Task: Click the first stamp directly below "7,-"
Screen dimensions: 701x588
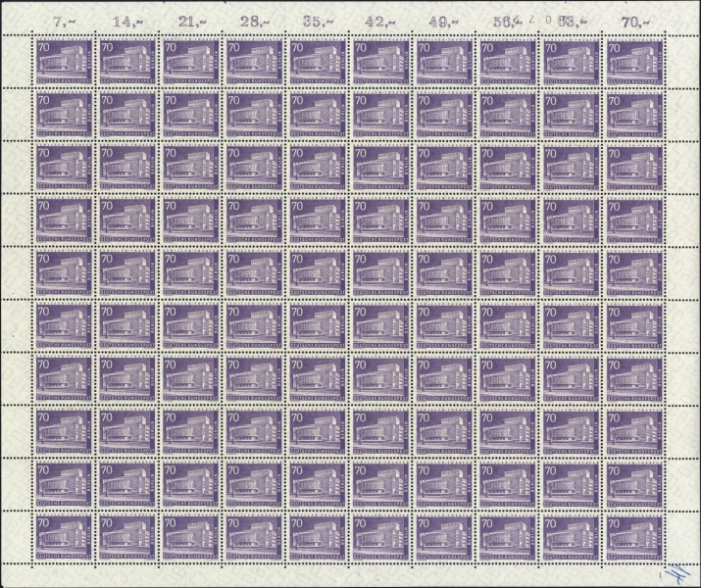Action: (x=64, y=62)
